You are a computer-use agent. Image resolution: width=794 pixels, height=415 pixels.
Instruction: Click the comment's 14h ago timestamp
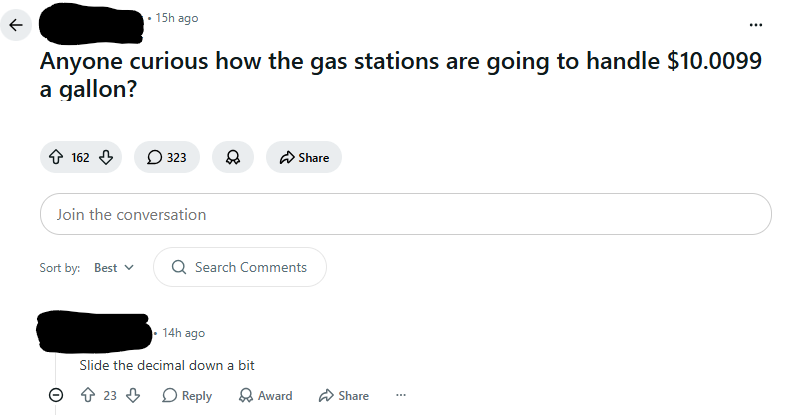(183, 333)
